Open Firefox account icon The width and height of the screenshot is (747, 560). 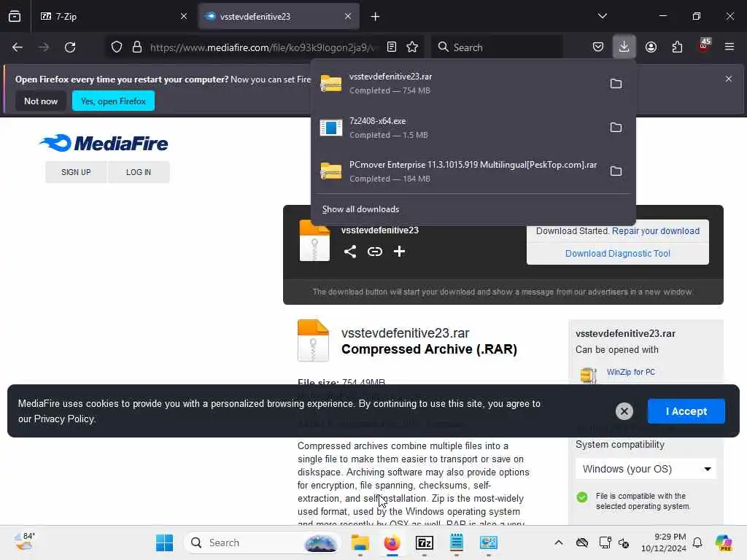(651, 47)
